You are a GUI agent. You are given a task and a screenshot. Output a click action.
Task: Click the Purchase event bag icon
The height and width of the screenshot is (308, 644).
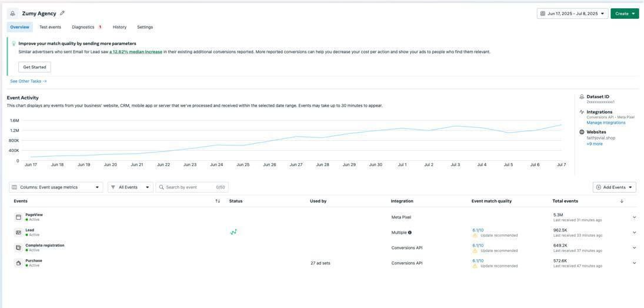(18, 263)
